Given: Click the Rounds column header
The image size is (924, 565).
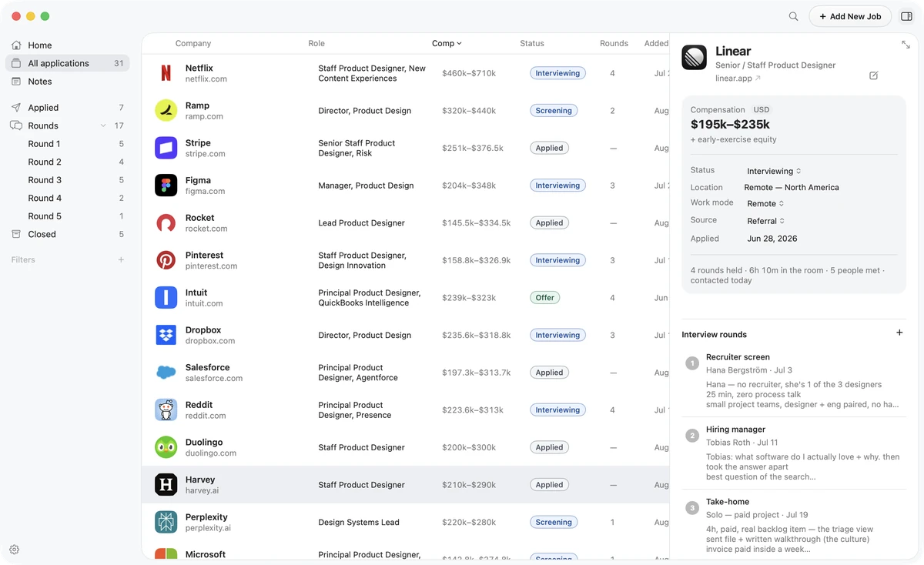Looking at the screenshot, I should click(614, 43).
